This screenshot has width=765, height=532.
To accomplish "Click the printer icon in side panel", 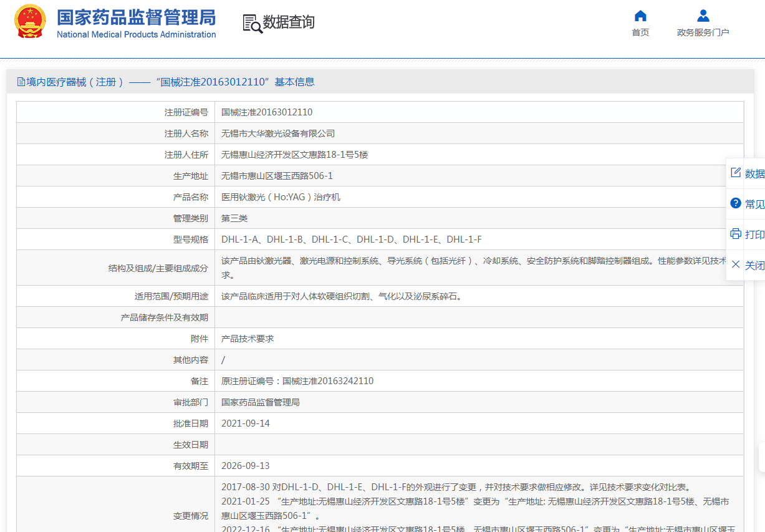I will click(736, 234).
